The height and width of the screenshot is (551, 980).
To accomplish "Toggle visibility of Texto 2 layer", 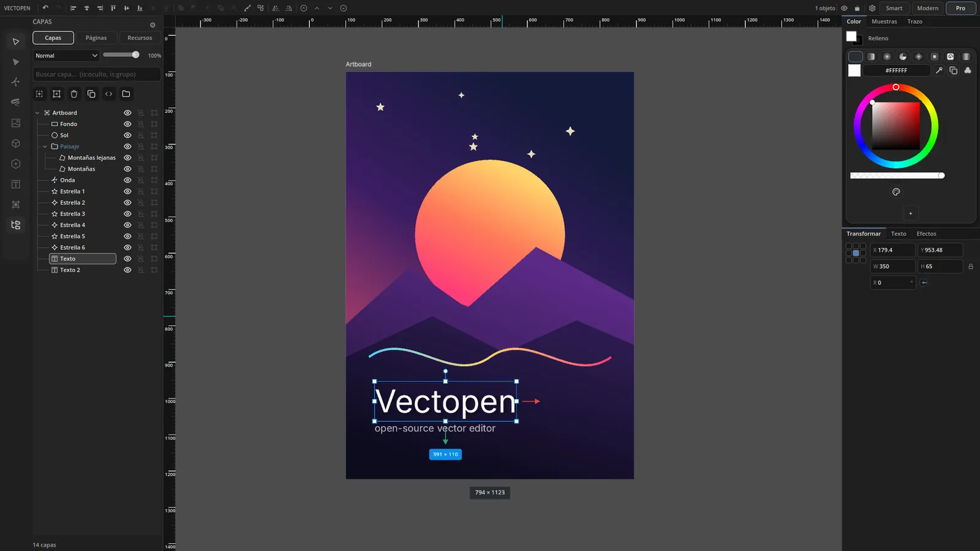I will 127,270.
